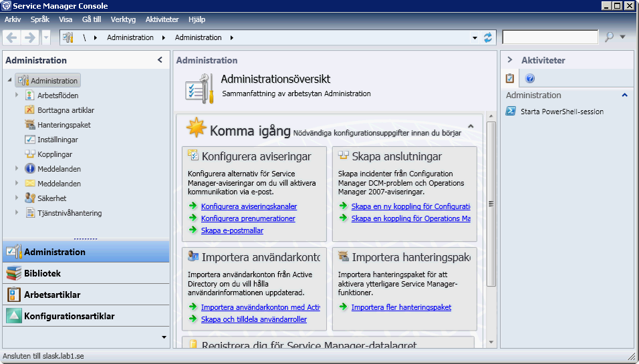Click the Arbetsartiklar clipboard icon
The image size is (639, 364).
(13, 295)
